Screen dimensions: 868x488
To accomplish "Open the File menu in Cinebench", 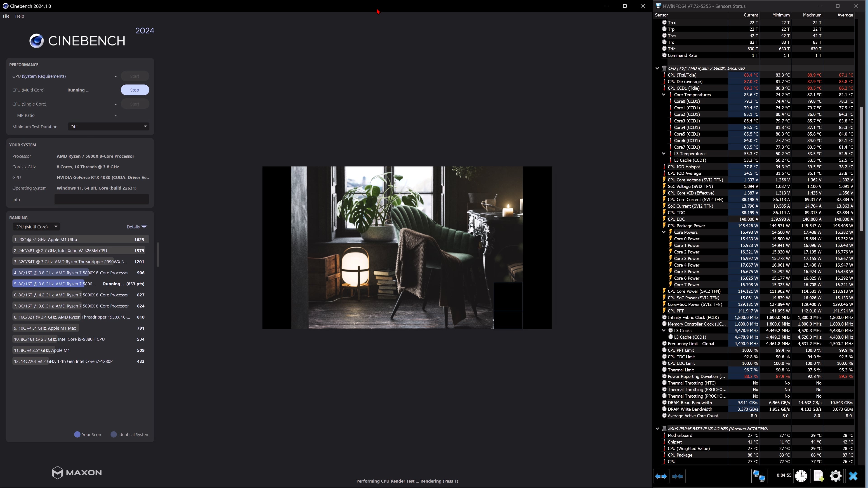I will (6, 16).
